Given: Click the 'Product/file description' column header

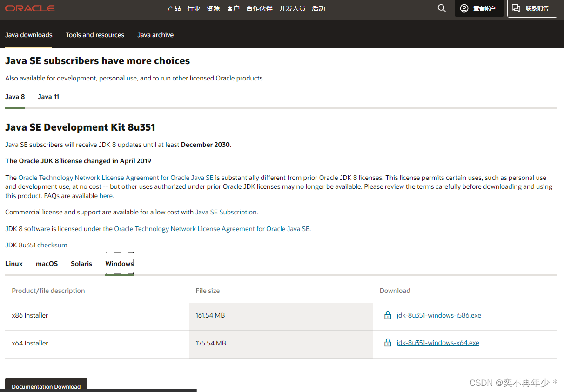Looking at the screenshot, I should coord(48,291).
